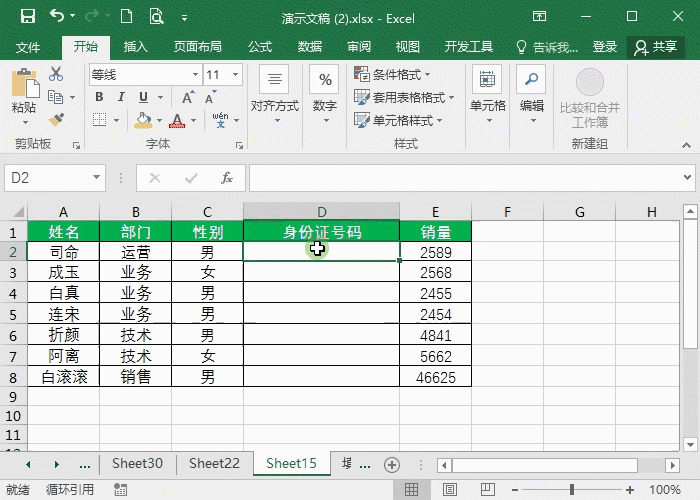The width and height of the screenshot is (700, 500).
Task: Launch the clipboard pane dialog launcher
Action: (x=76, y=145)
